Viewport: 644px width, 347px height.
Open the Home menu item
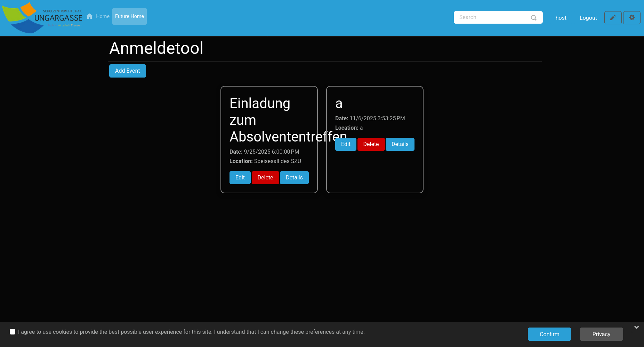tap(103, 16)
